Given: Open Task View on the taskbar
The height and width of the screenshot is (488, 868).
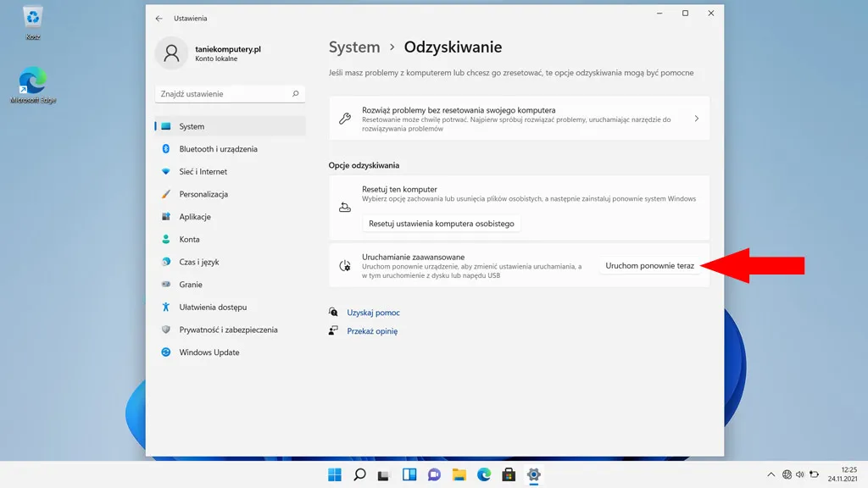Looking at the screenshot, I should [x=384, y=474].
